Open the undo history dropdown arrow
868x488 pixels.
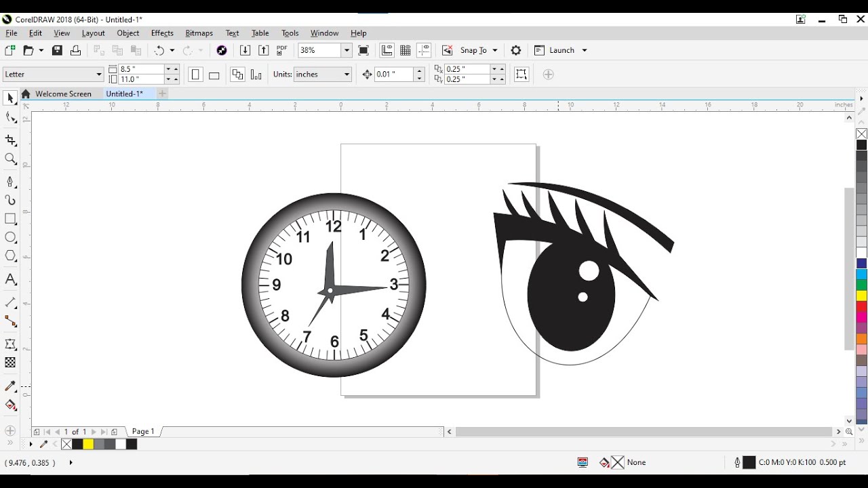tap(172, 50)
